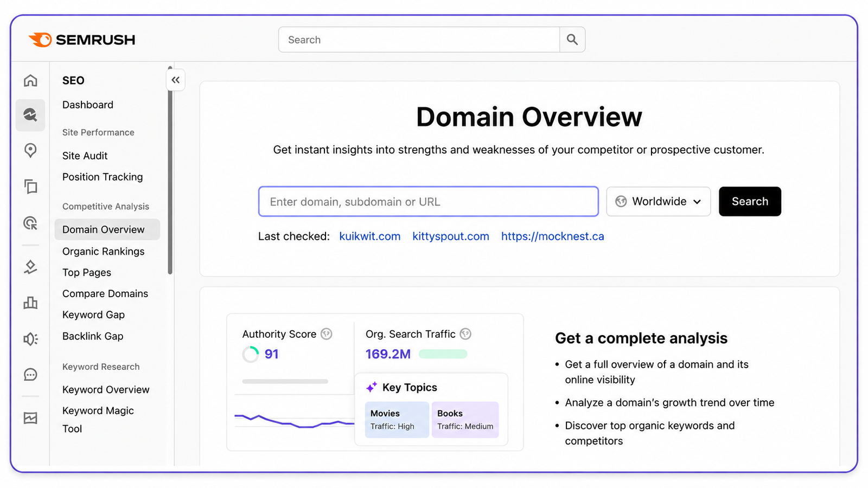The image size is (868, 488).
Task: Open Dashboard in SEO menu
Action: pos(88,105)
